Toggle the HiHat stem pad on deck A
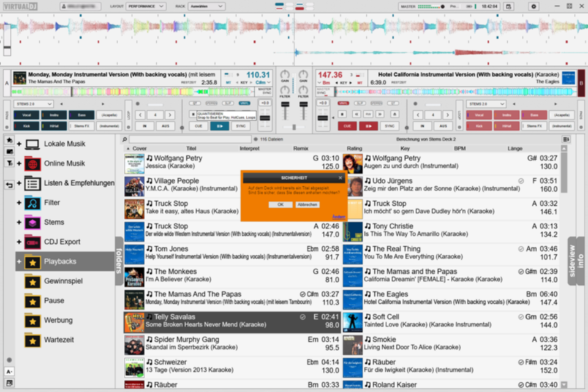This screenshot has height=392, width=588. (x=54, y=126)
